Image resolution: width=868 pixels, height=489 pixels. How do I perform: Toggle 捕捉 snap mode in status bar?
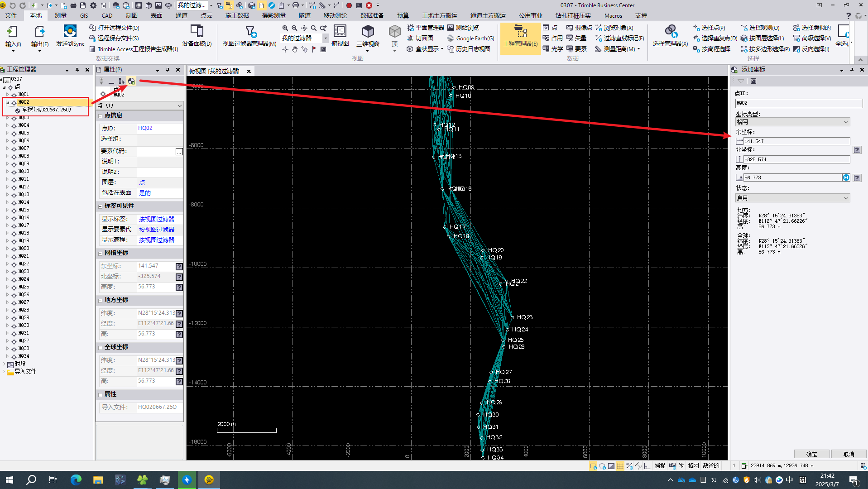tap(660, 465)
